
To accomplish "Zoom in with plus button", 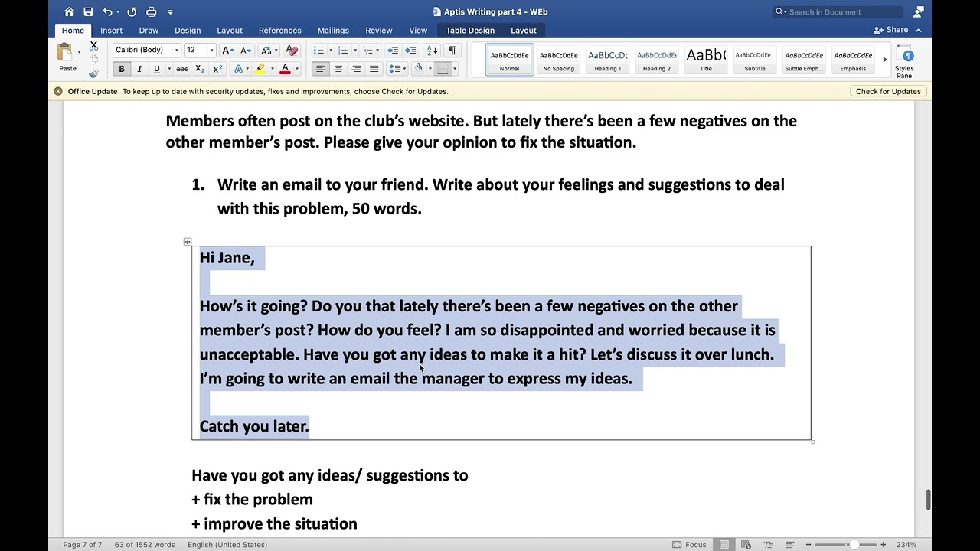I will (883, 545).
